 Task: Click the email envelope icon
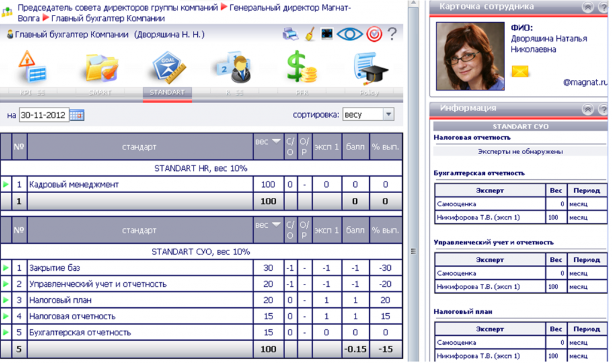(520, 71)
